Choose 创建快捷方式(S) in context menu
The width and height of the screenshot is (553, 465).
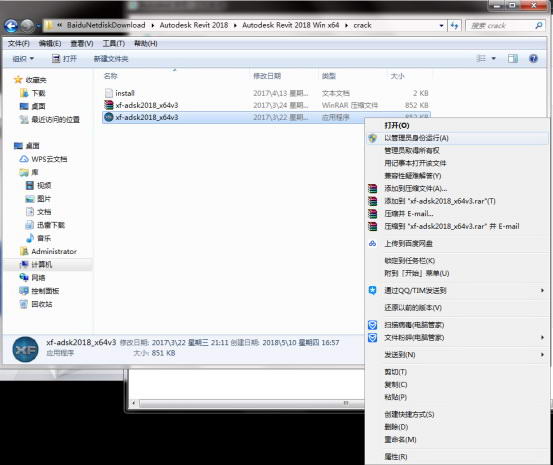[x=457, y=414]
